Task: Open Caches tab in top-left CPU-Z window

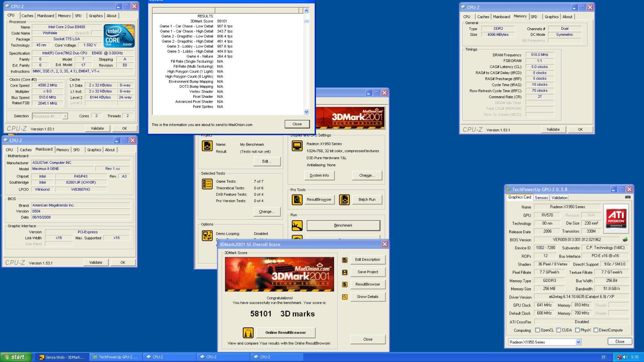Action: [x=27, y=16]
